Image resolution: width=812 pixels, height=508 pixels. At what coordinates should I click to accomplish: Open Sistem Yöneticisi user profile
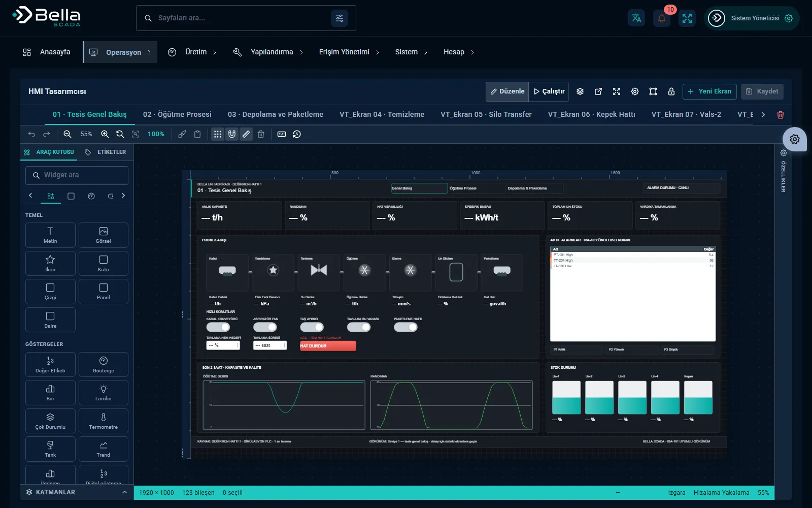click(751, 18)
